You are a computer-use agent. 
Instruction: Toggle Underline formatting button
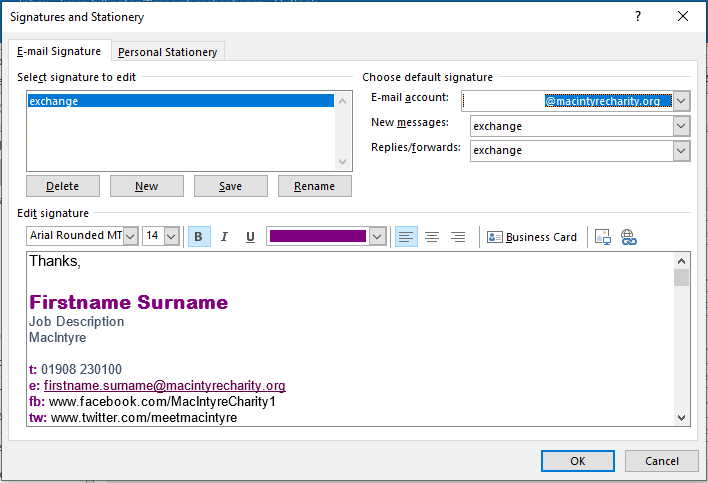click(x=250, y=237)
